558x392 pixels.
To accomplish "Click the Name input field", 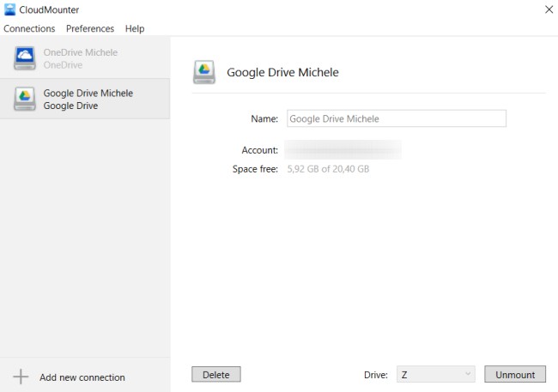I will (x=397, y=118).
